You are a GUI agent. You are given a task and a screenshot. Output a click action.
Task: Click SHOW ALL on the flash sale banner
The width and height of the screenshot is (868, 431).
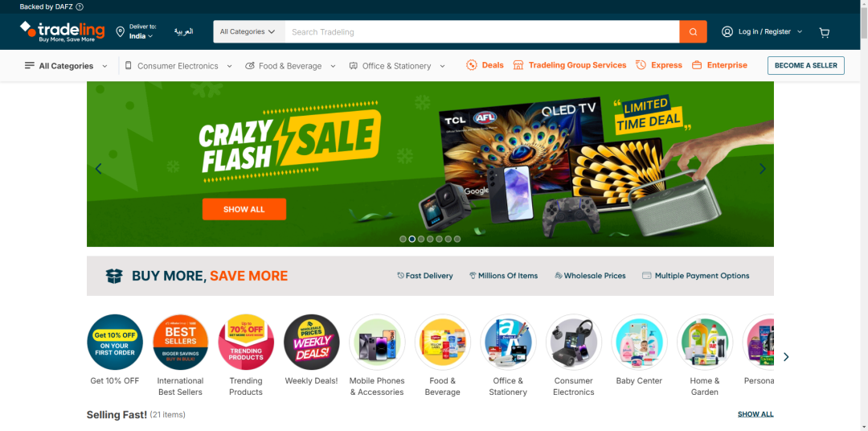tap(244, 209)
